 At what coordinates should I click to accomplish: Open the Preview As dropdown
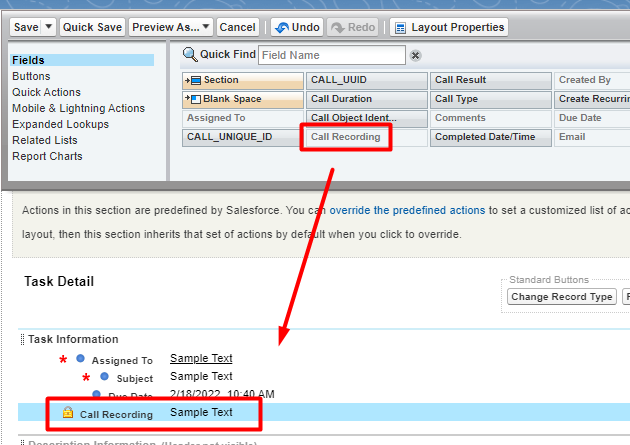[x=171, y=27]
